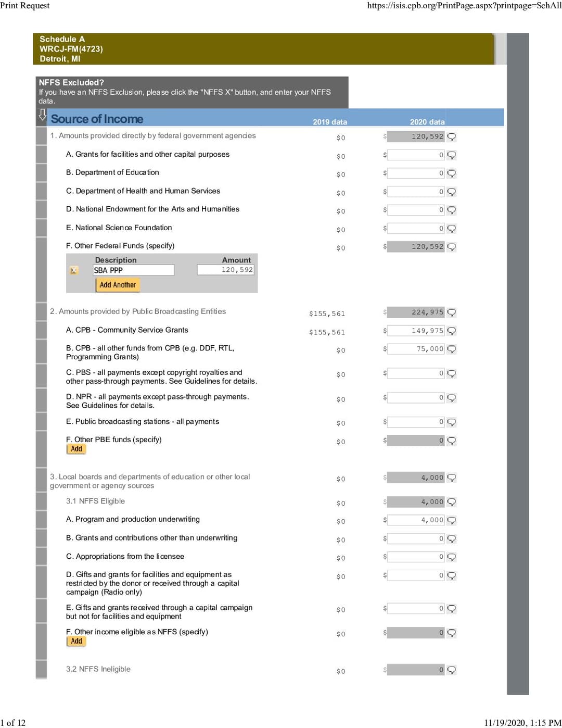Edit the SBA PPP description field
562x728 pixels.
coord(133,270)
